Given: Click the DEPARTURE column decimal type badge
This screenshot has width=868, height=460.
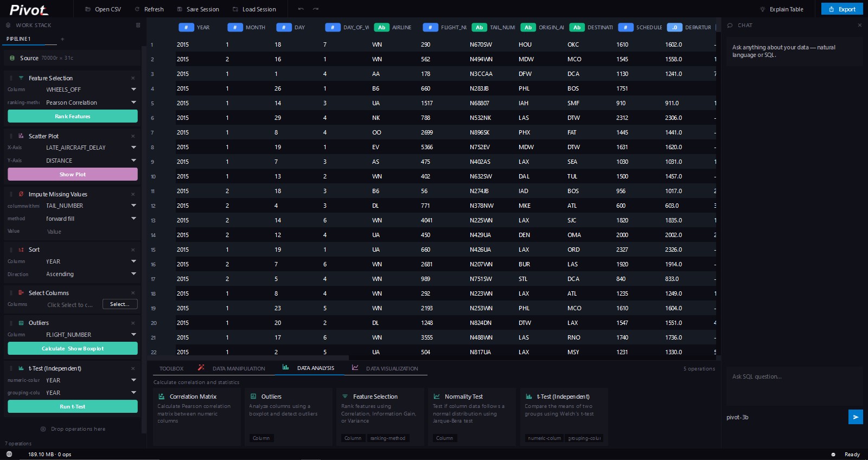Looking at the screenshot, I should [674, 27].
